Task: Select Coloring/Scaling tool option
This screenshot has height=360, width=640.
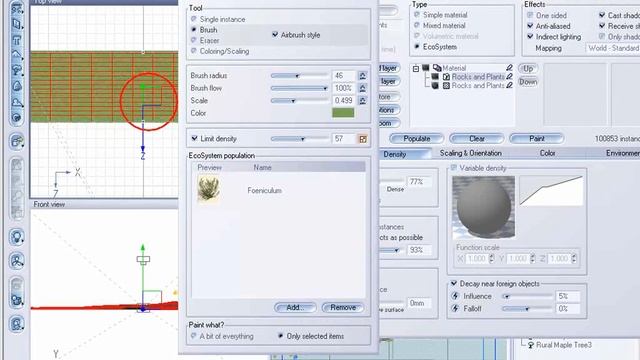Action: [194, 51]
